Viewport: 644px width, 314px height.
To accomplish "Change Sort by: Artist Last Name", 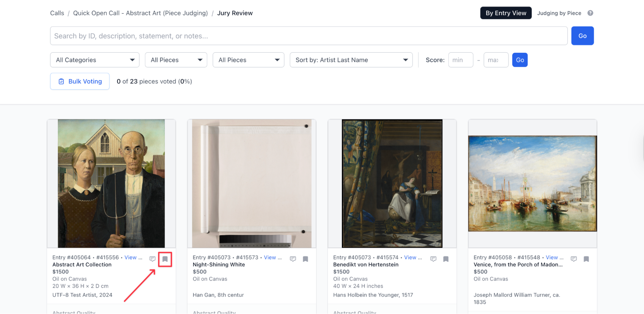I will point(351,60).
